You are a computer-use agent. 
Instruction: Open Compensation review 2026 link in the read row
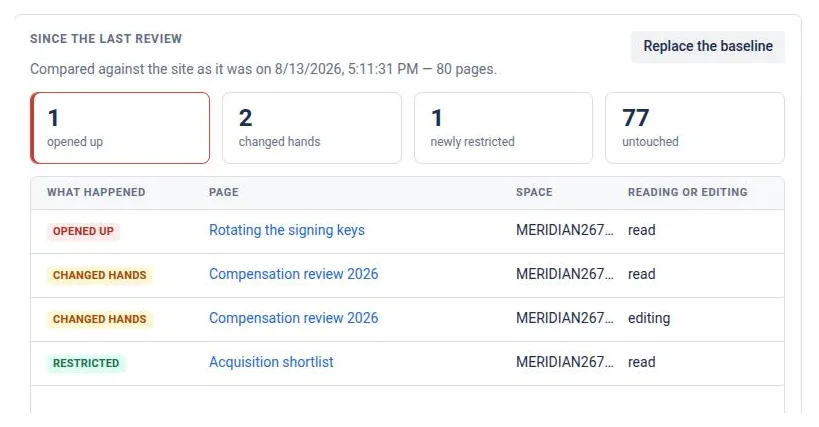coord(294,274)
